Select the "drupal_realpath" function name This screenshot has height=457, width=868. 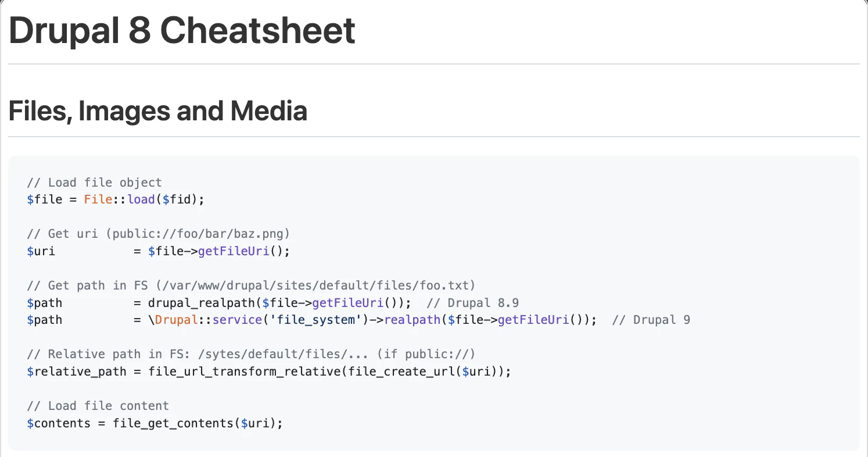202,303
